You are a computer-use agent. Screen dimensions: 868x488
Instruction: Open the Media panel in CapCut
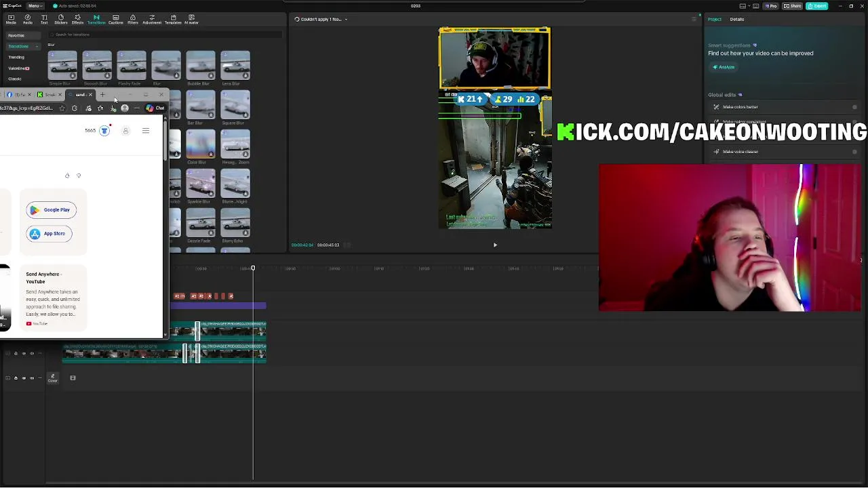(x=11, y=19)
